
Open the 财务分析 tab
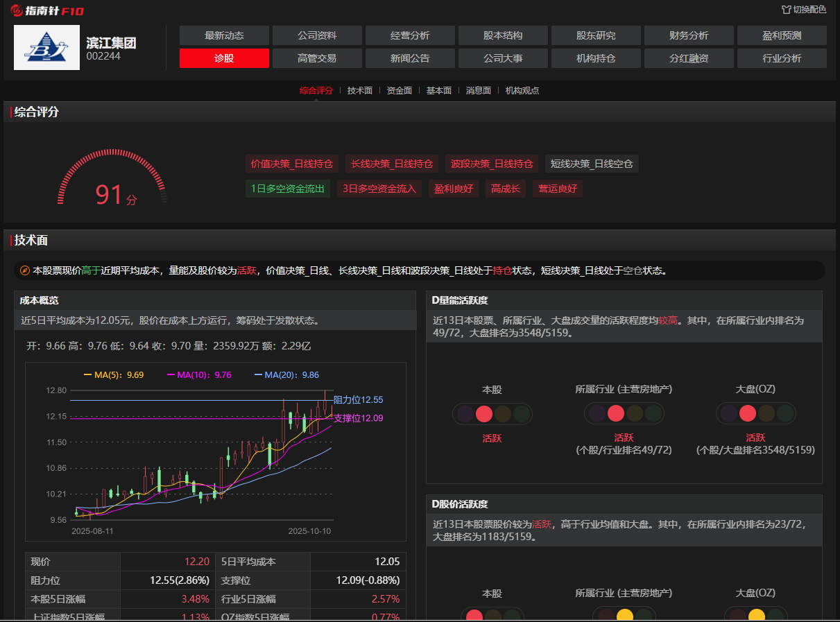click(x=689, y=35)
